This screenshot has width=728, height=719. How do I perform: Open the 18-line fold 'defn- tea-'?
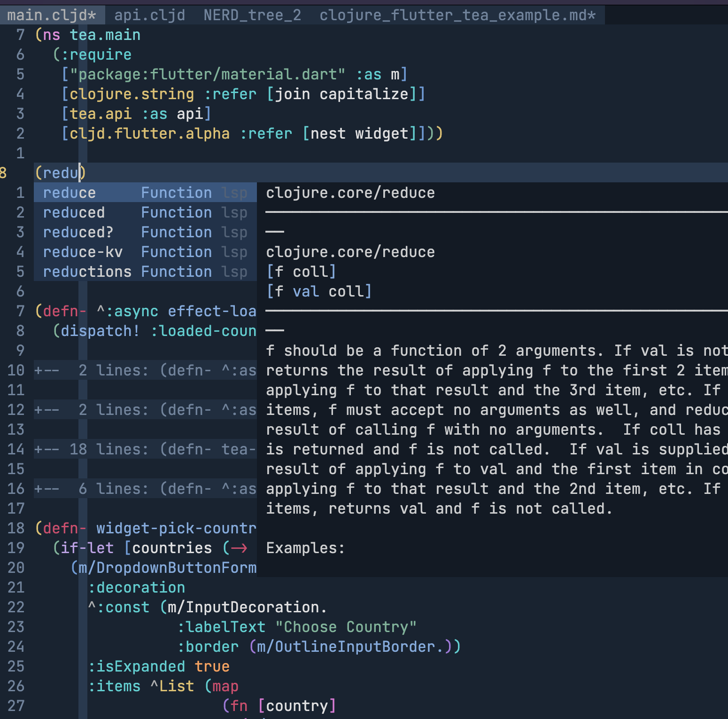(x=145, y=449)
